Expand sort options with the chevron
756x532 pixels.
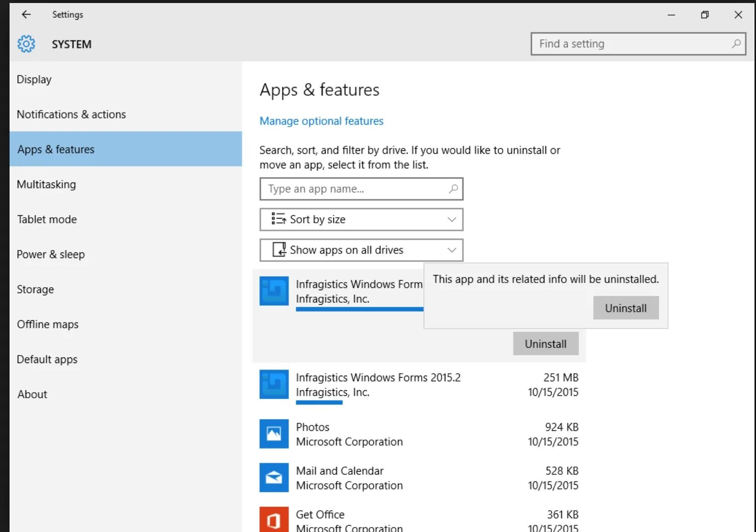click(452, 220)
